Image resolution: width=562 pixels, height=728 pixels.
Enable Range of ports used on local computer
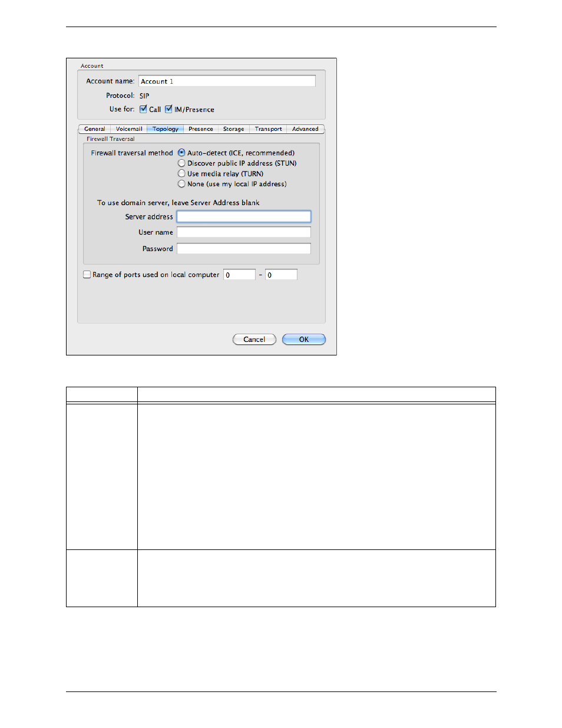[87, 275]
